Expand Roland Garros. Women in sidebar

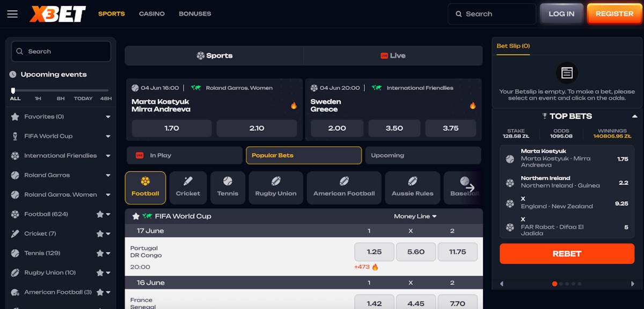click(x=108, y=195)
